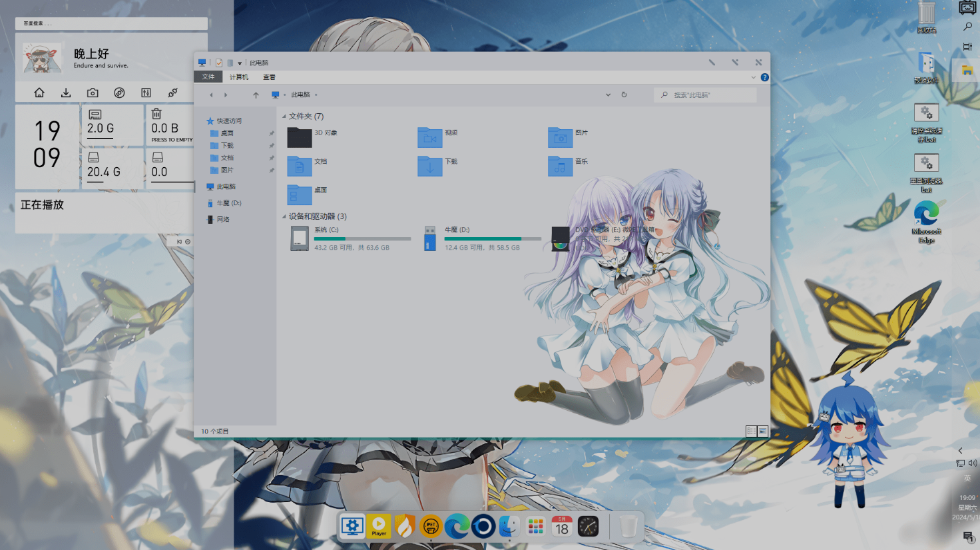This screenshot has height=550, width=980.
Task: Select 图片 in the navigation sidebar
Action: click(222, 170)
